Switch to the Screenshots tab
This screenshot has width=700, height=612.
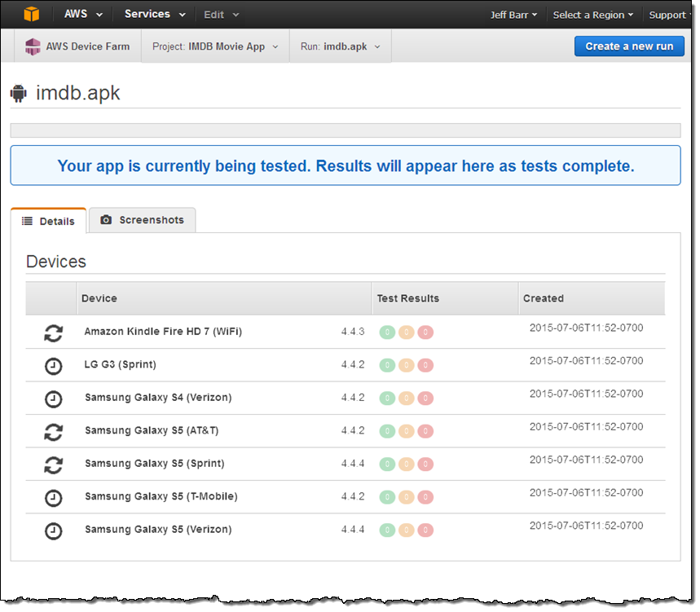pyautogui.click(x=143, y=220)
